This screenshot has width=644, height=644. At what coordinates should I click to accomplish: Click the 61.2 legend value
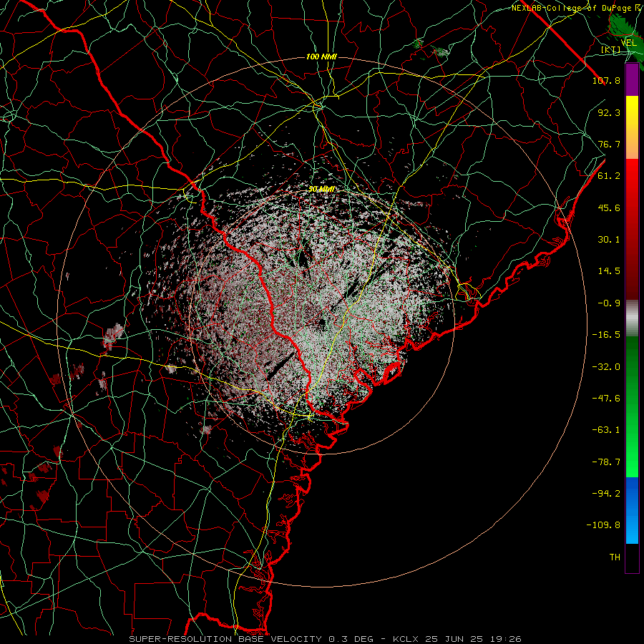609,176
